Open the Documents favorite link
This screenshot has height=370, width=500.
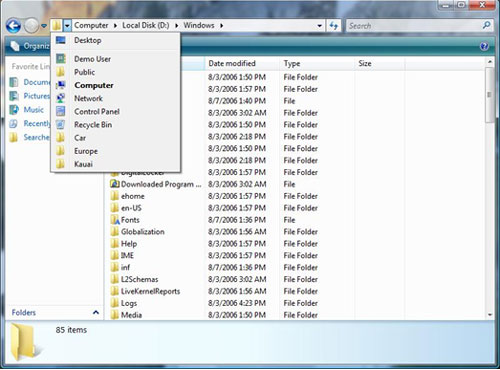coord(30,82)
